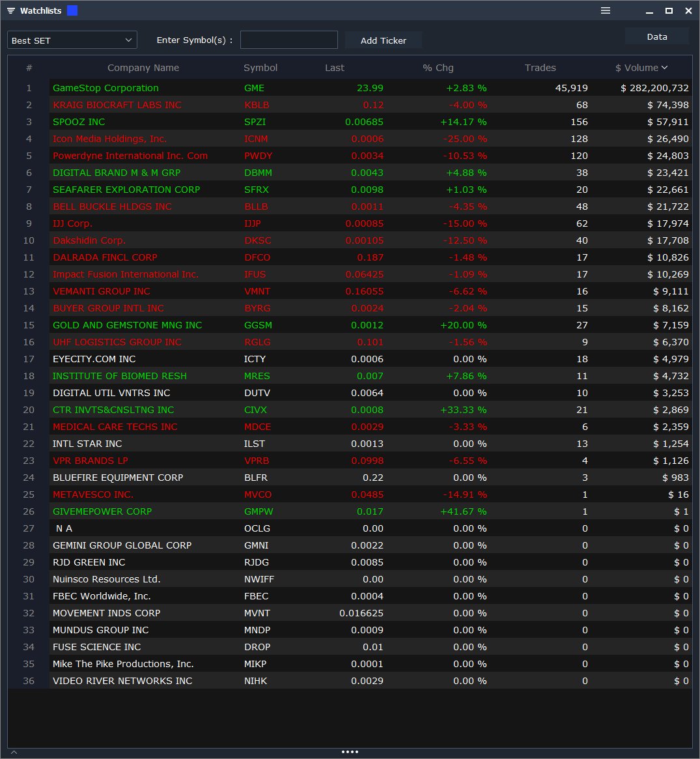Viewport: 700px width, 759px height.
Task: Click the ILST symbol
Action: 255,444
